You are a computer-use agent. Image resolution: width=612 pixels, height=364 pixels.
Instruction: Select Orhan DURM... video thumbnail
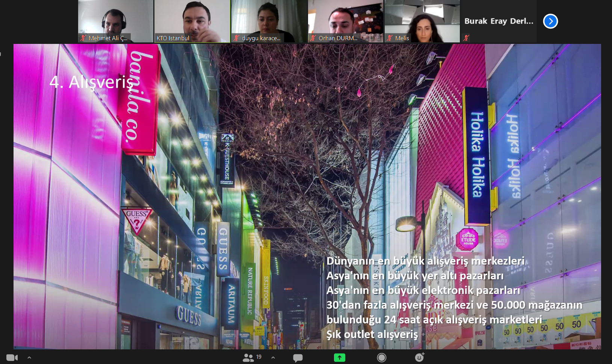pos(346,21)
